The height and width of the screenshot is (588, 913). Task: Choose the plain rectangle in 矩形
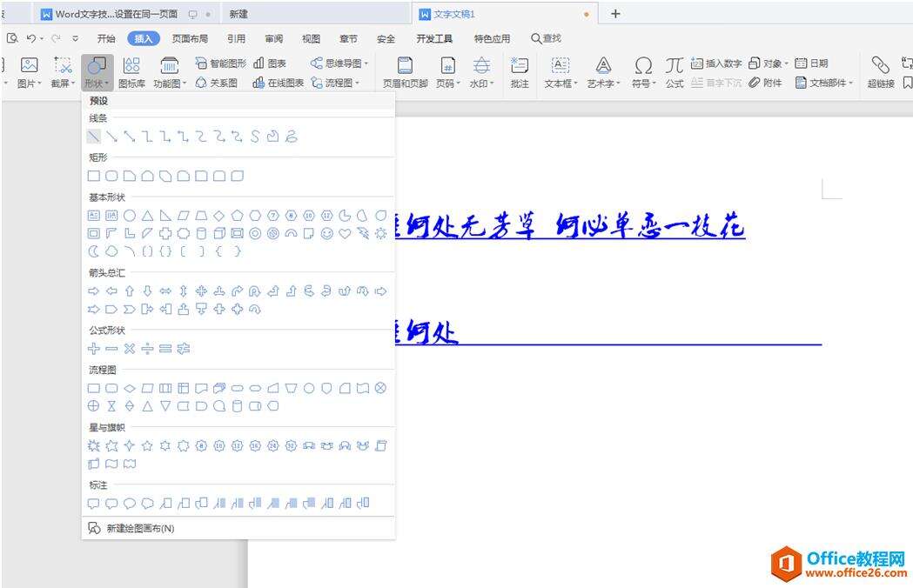(94, 176)
